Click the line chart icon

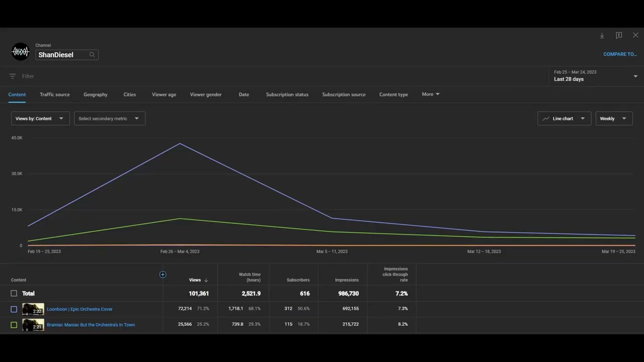tap(546, 119)
